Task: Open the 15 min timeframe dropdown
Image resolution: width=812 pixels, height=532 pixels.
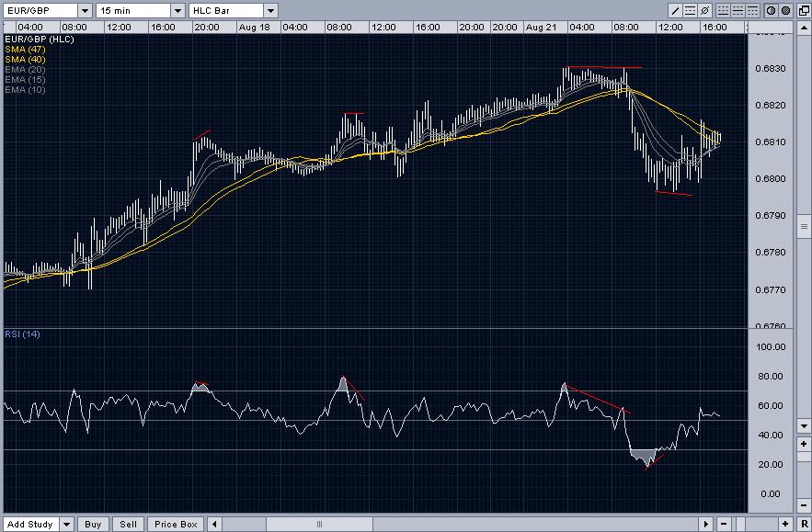Action: (176, 11)
